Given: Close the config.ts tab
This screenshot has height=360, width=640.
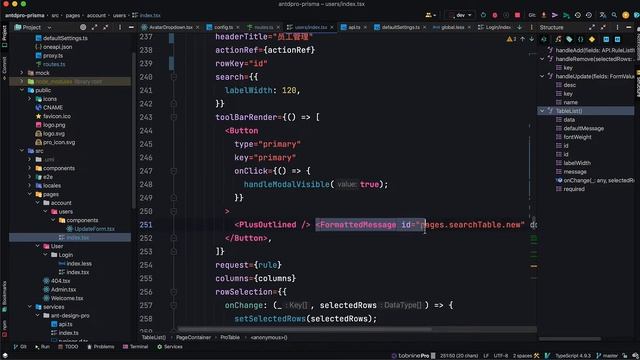Looking at the screenshot, I should click(x=238, y=27).
